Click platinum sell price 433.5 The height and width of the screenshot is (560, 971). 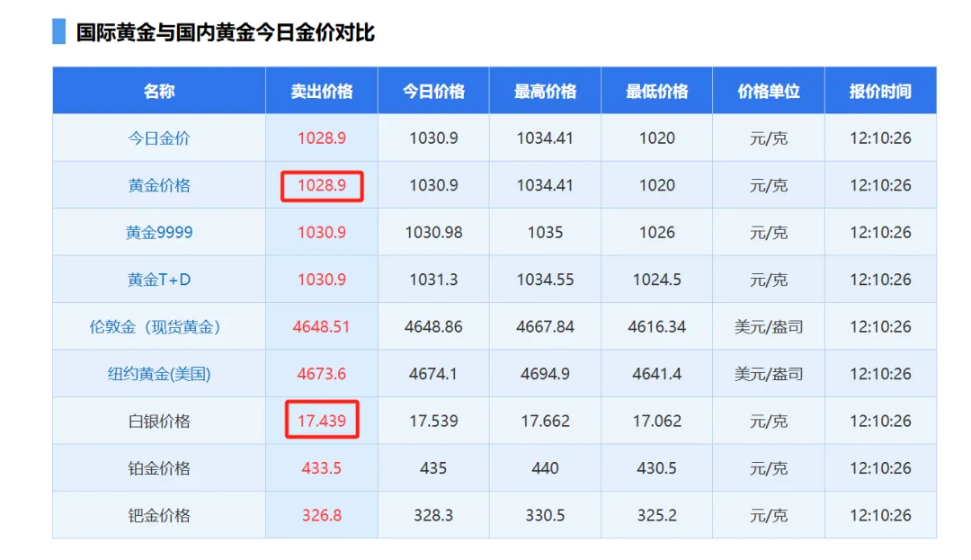(x=321, y=468)
